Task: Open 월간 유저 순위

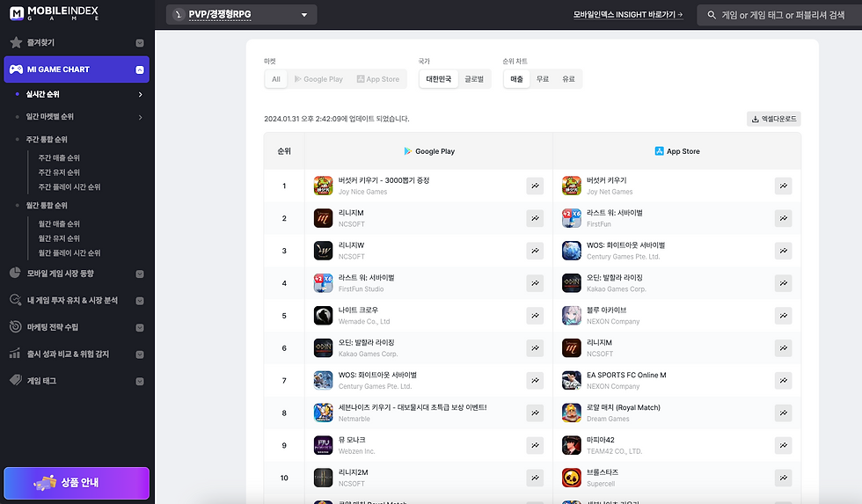Action: coord(59,238)
